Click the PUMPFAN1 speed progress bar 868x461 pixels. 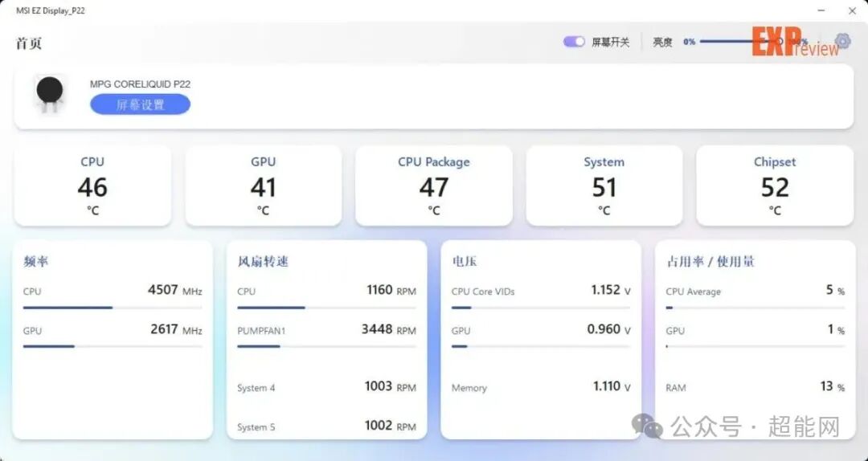(326, 346)
